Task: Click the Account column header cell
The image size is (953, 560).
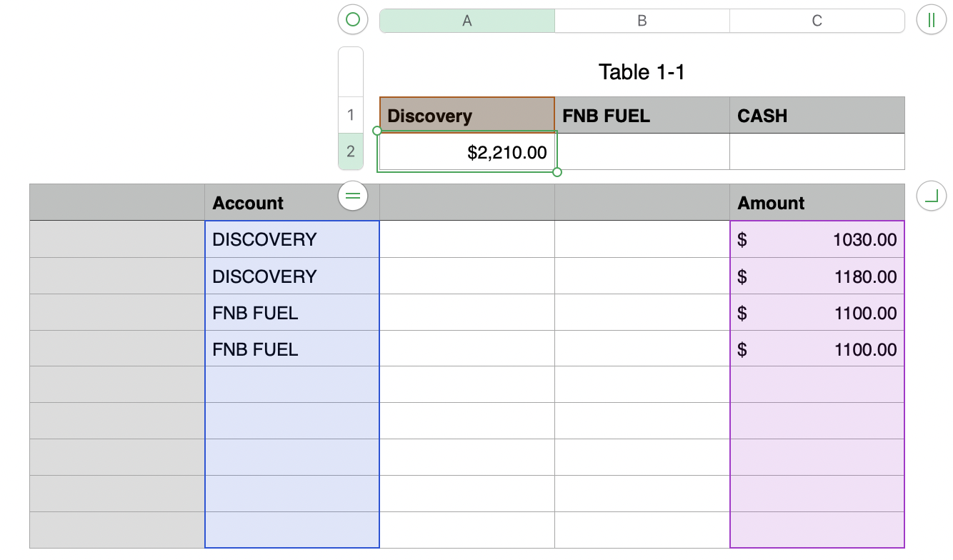Action: coord(291,203)
